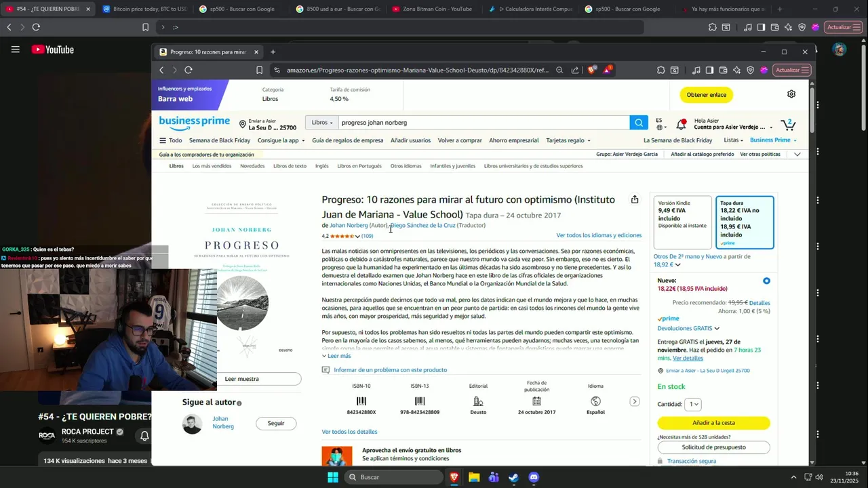
Task: Expand the Business Prime dropdown
Action: [x=773, y=140]
